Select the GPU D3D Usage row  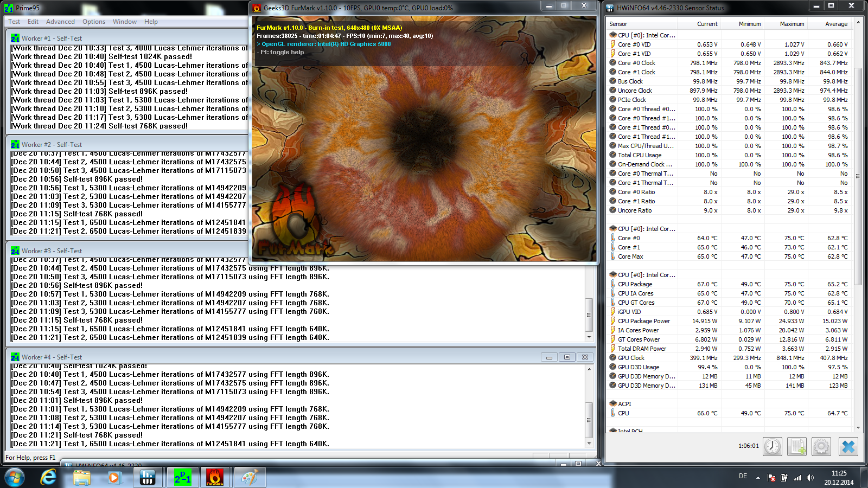(x=729, y=367)
